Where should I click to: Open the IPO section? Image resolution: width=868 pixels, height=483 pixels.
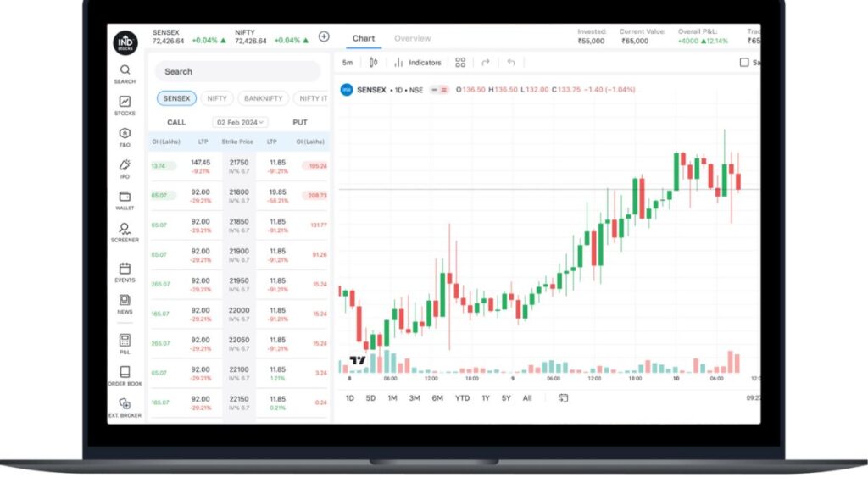[125, 169]
